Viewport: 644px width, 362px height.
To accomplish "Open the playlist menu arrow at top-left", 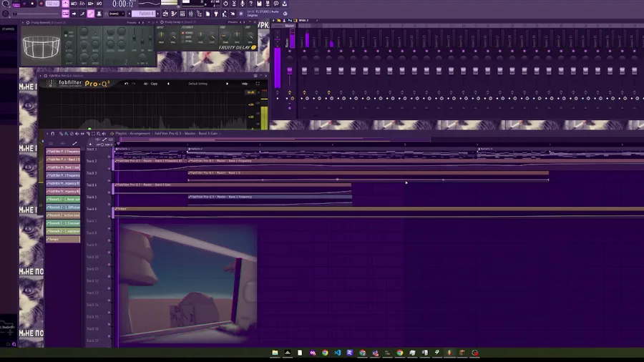I will [x=47, y=133].
